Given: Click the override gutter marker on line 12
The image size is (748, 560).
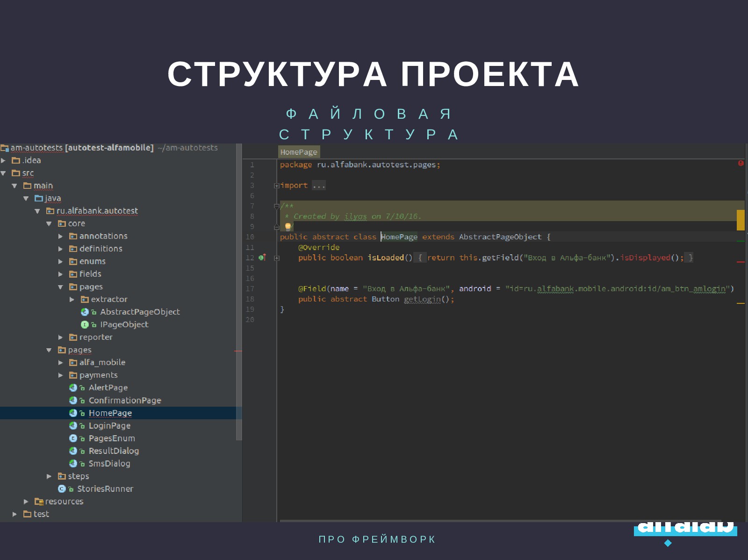Looking at the screenshot, I should (x=262, y=258).
